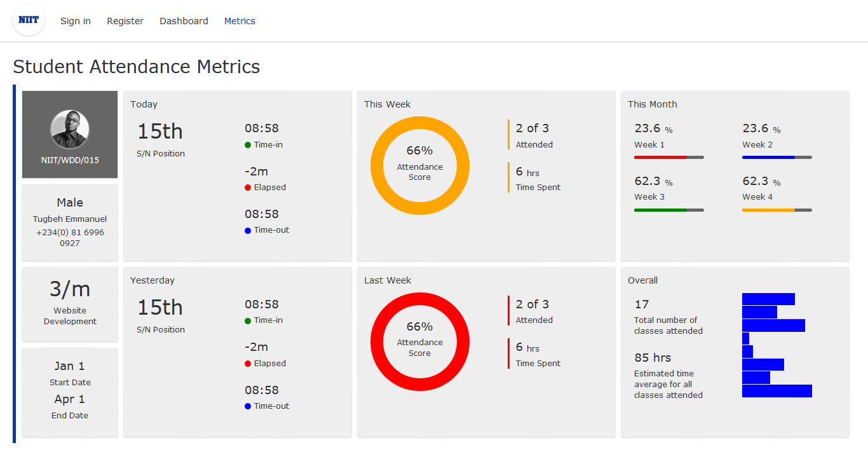The height and width of the screenshot is (459, 868).
Task: Click the 66% score inside Last Week ring
Action: [419, 327]
